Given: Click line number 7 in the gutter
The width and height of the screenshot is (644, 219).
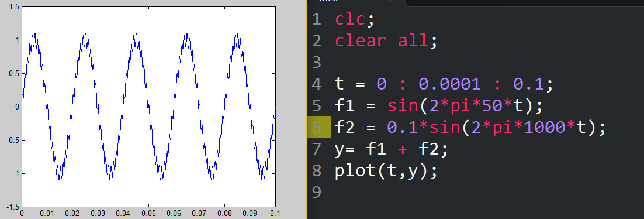Looking at the screenshot, I should pos(316,149).
